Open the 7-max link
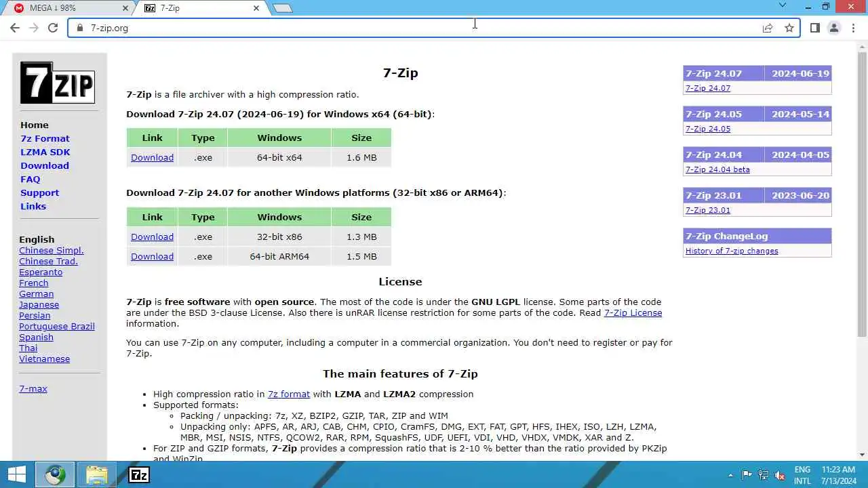Image resolution: width=868 pixels, height=488 pixels. coord(33,388)
